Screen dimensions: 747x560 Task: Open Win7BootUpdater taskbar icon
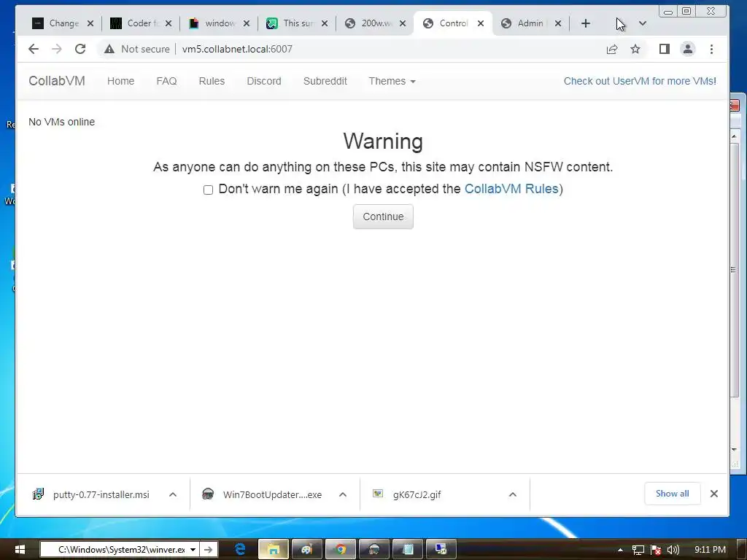(374, 549)
